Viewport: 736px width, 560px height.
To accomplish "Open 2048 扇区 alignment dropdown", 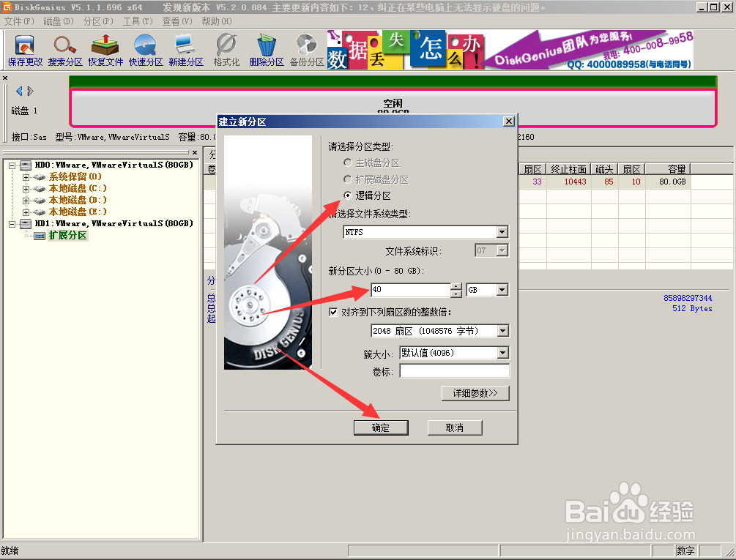I will 502,331.
